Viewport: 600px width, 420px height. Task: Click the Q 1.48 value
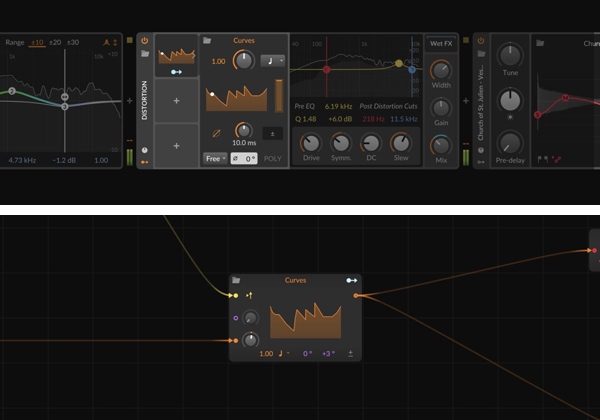pyautogui.click(x=305, y=119)
